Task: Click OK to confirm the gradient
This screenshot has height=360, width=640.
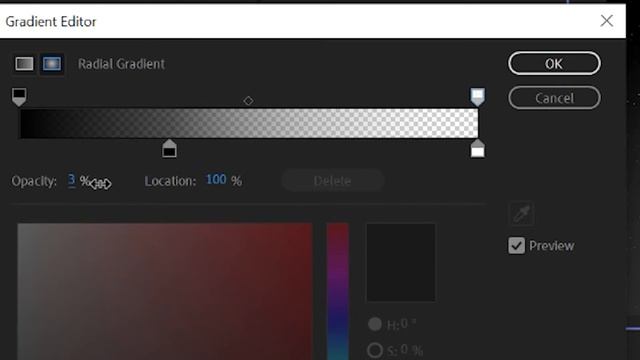Action: point(554,63)
